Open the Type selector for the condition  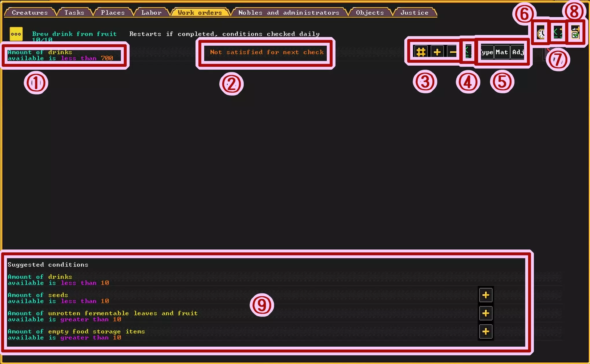click(x=487, y=52)
